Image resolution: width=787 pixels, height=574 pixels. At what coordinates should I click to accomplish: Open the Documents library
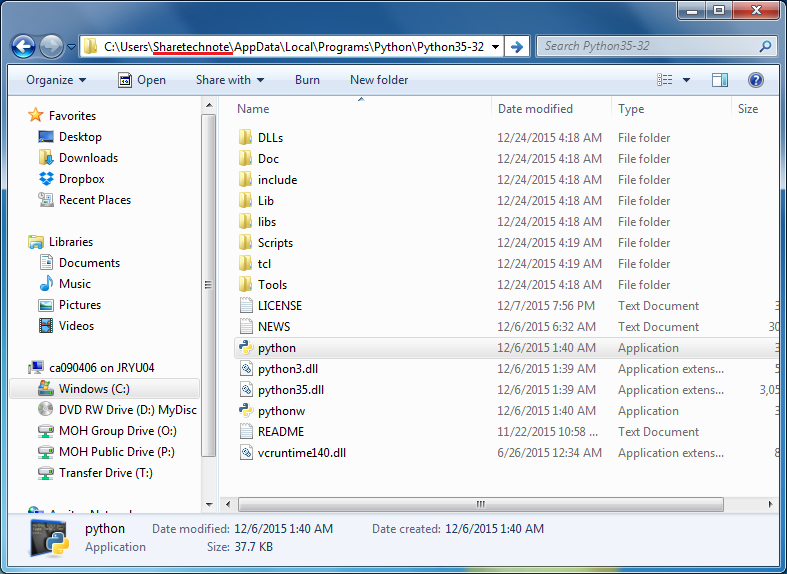(x=79, y=262)
